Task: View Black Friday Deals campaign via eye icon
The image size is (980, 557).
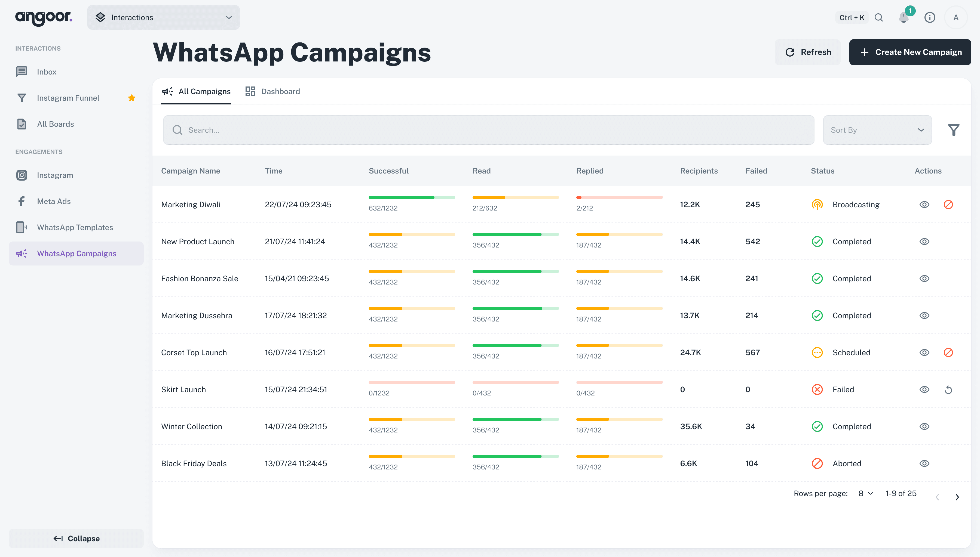Action: click(x=924, y=464)
